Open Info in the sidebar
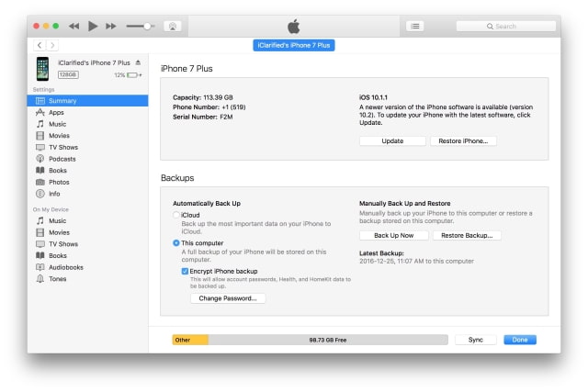Screen dimensions: 588x392 [88, 194]
